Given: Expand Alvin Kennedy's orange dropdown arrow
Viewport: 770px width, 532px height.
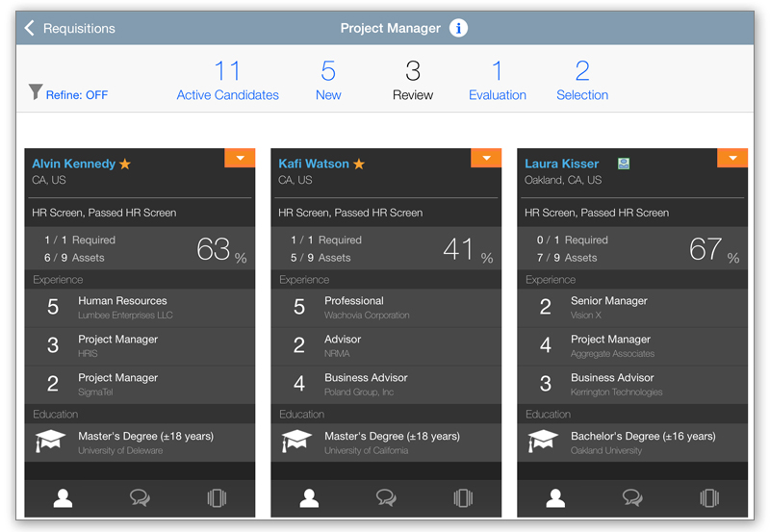Looking at the screenshot, I should [x=240, y=158].
